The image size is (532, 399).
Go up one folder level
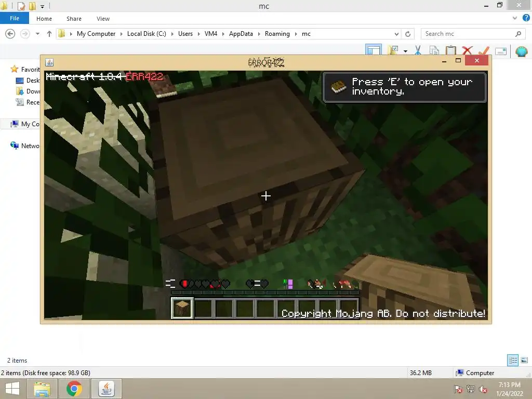tap(49, 34)
